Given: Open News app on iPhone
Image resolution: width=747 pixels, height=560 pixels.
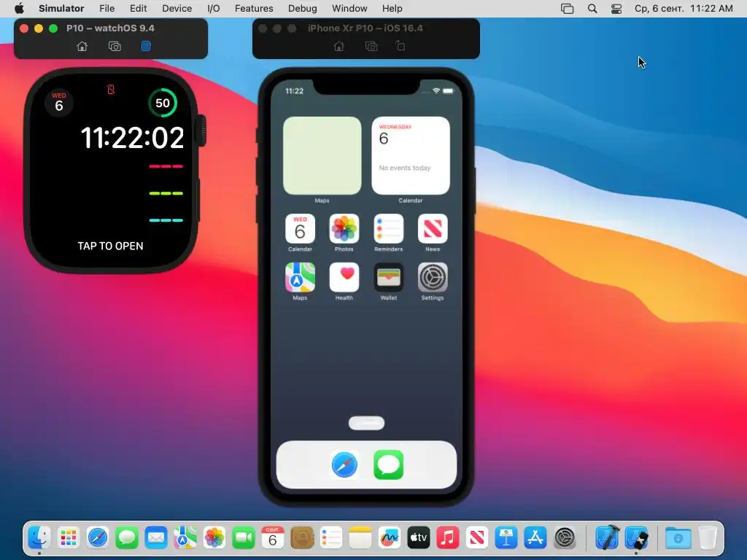Looking at the screenshot, I should (433, 228).
